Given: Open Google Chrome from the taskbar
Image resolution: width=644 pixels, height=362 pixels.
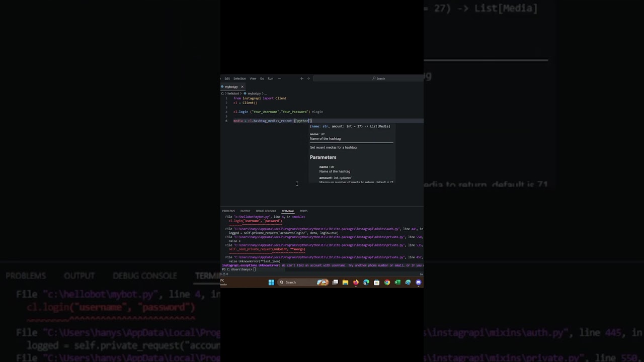Looking at the screenshot, I should [x=387, y=282].
